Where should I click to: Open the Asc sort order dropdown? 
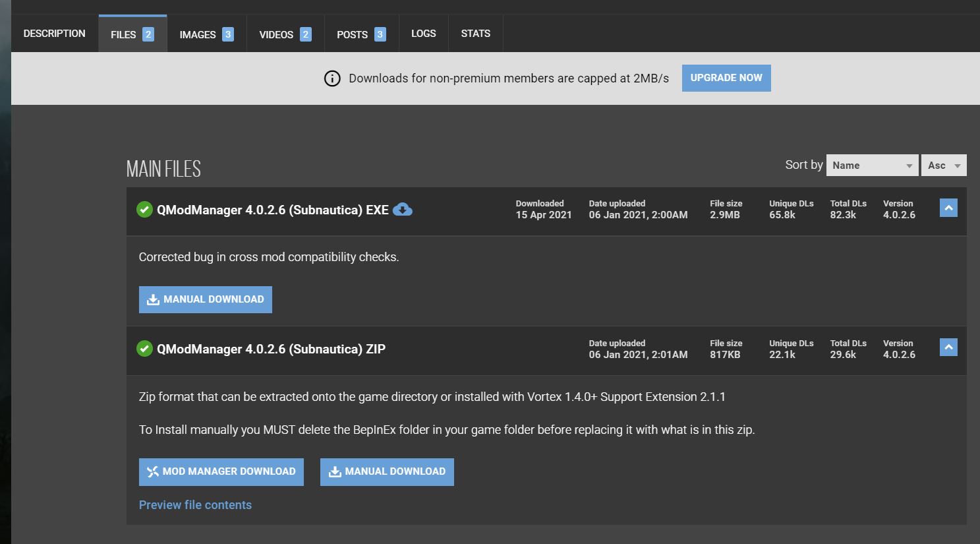tap(944, 166)
